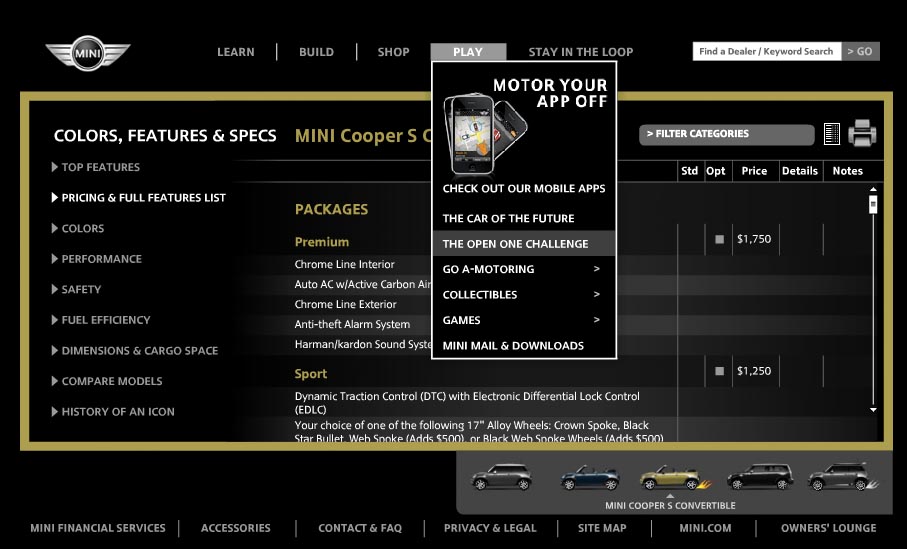Expand the Fuel Efficiency section
The width and height of the screenshot is (907, 549).
click(101, 320)
